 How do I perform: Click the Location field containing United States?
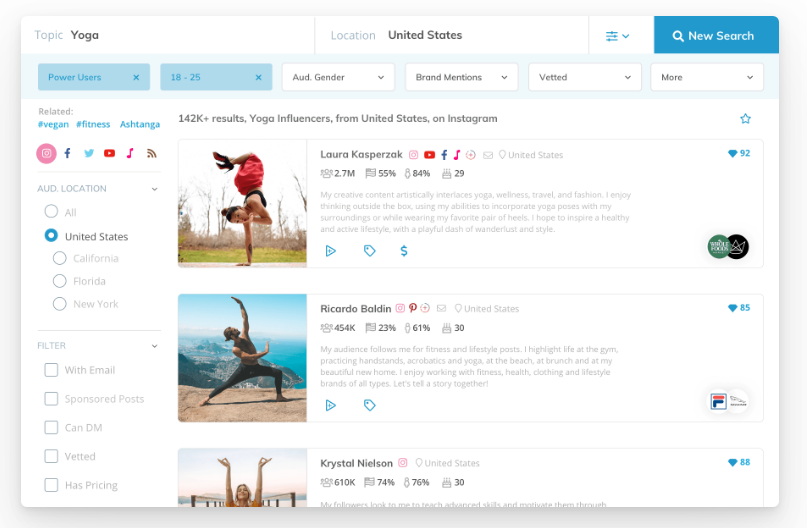(x=451, y=35)
